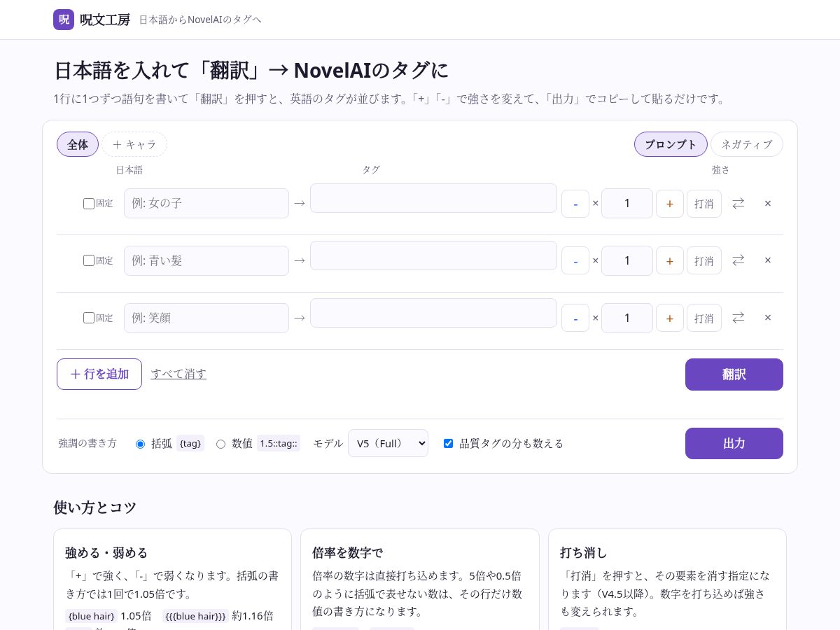Toggle 固定 checkbox for 笑顔 row
The height and width of the screenshot is (630, 840).
(89, 318)
